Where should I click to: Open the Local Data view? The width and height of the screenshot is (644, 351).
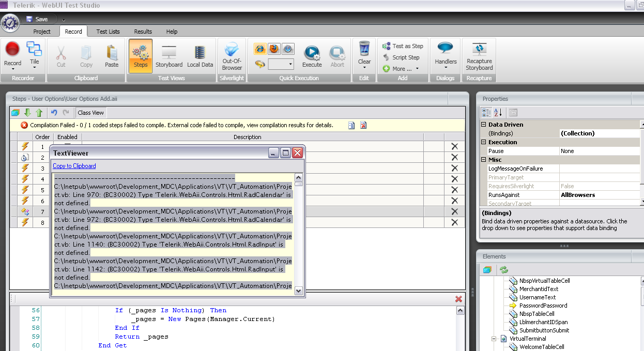click(200, 56)
